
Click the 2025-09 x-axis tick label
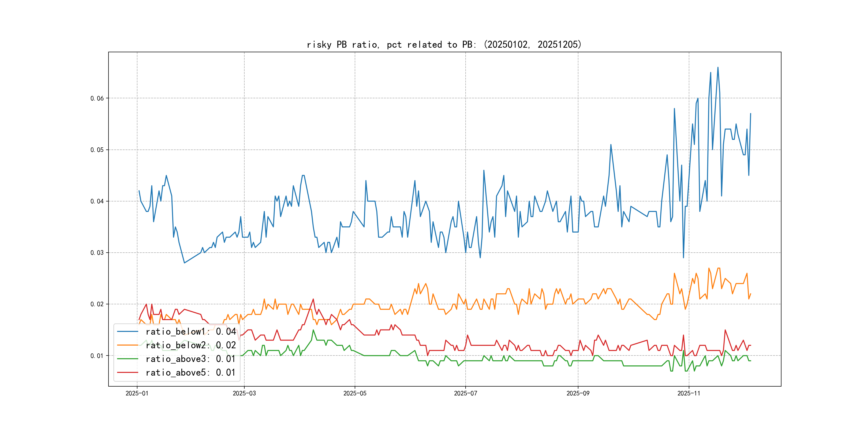[x=578, y=393]
